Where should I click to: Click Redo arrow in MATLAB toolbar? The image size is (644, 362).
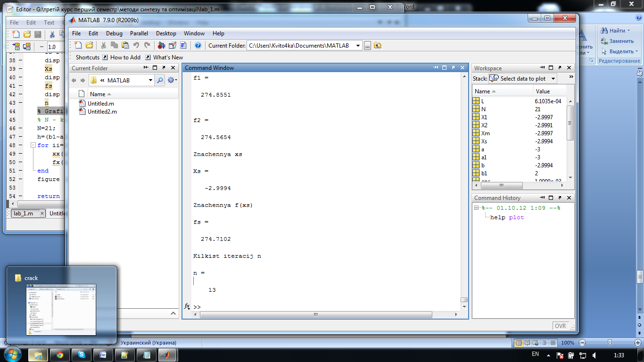click(x=147, y=45)
